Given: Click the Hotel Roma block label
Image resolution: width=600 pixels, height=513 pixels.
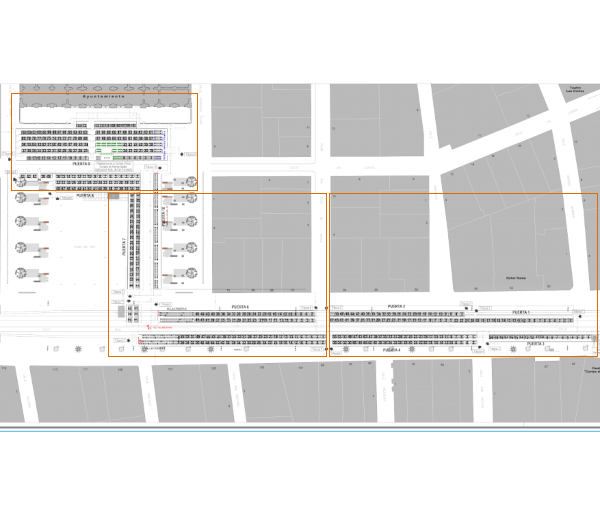Looking at the screenshot, I should (515, 279).
